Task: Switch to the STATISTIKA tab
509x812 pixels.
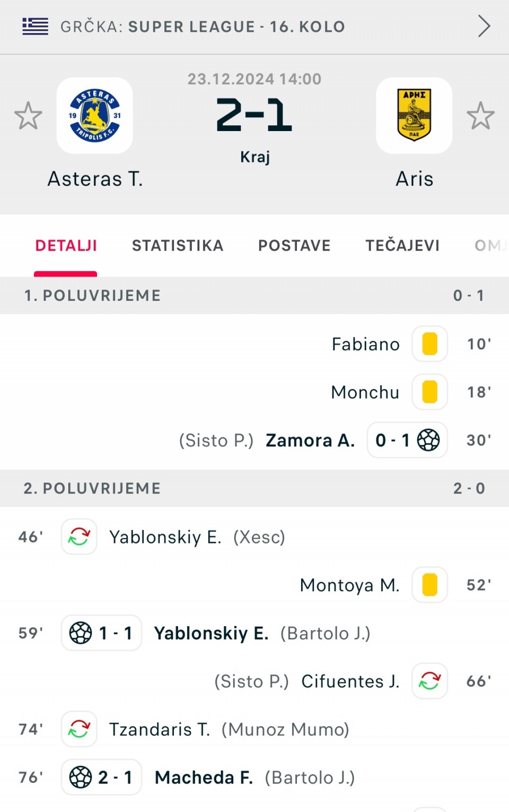Action: 178,245
